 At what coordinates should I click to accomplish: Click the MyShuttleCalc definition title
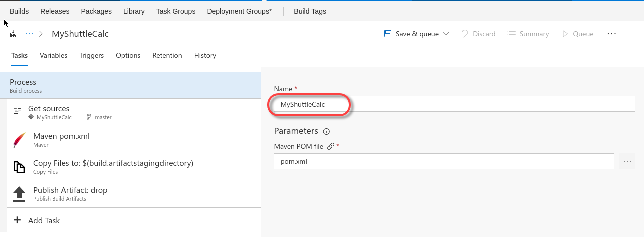click(80, 34)
